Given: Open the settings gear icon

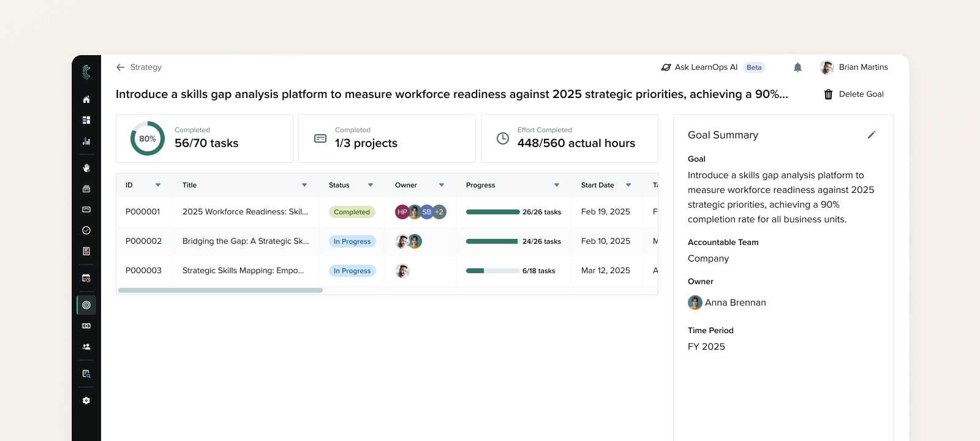Looking at the screenshot, I should [86, 401].
